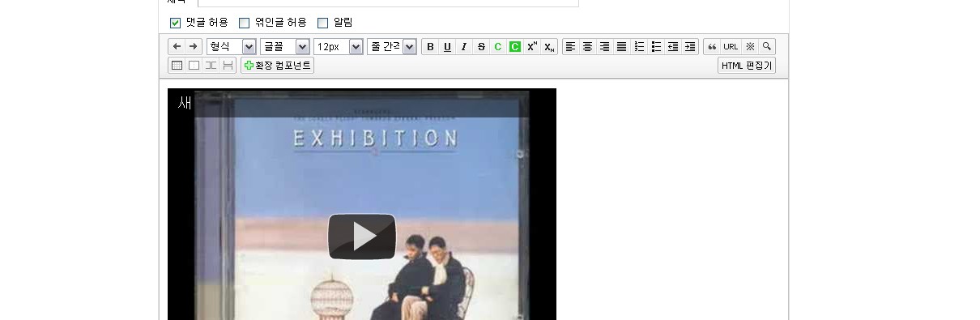The width and height of the screenshot is (980, 320).
Task: Insert numbered list
Action: pos(639,46)
